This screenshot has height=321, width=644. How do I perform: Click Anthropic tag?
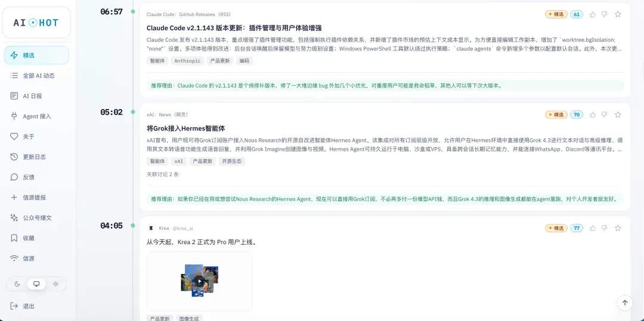coord(187,61)
